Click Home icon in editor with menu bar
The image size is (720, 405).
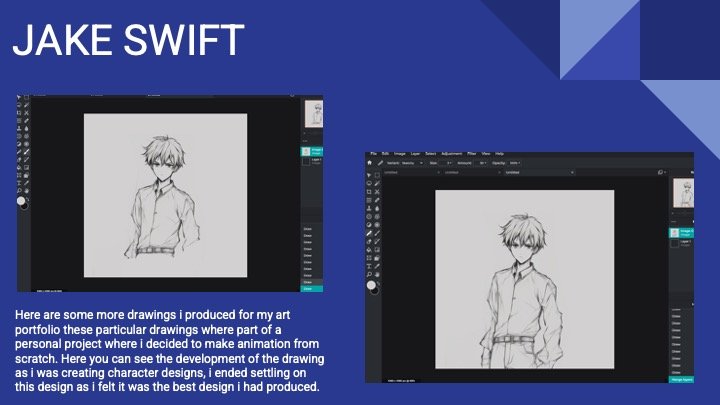pyautogui.click(x=369, y=163)
